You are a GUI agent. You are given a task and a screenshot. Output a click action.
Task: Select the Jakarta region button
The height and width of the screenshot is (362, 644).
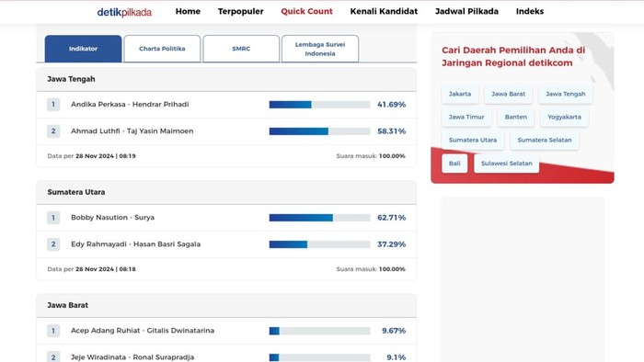pyautogui.click(x=460, y=94)
